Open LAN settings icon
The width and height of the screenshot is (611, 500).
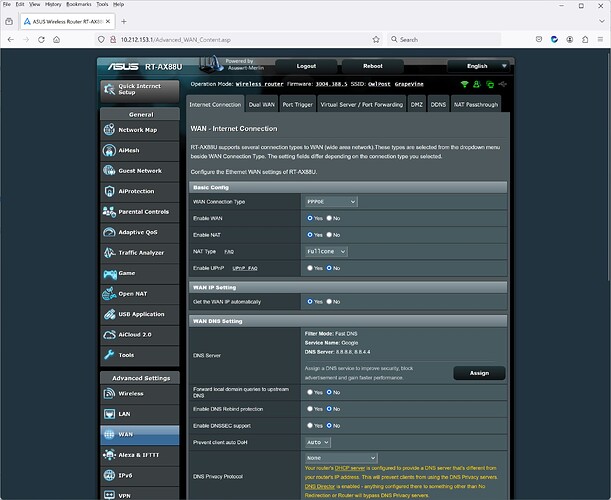pyautogui.click(x=109, y=414)
